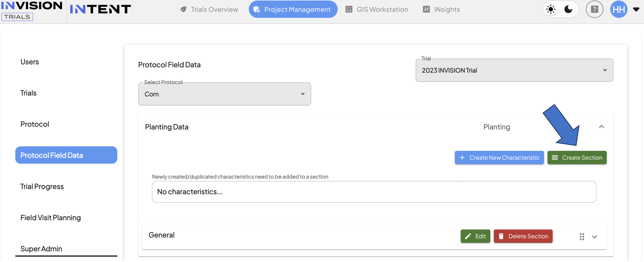The height and width of the screenshot is (262, 644).
Task: Click the plus icon for new characteristic
Action: (x=462, y=158)
